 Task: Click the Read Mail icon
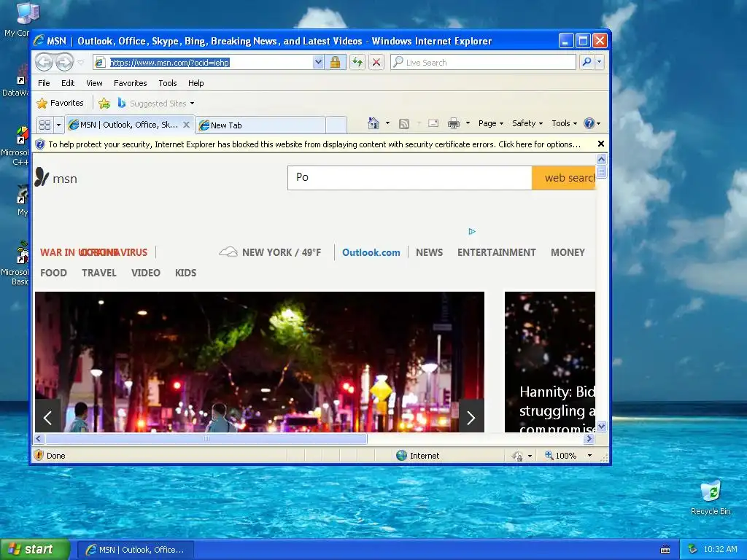pyautogui.click(x=433, y=123)
